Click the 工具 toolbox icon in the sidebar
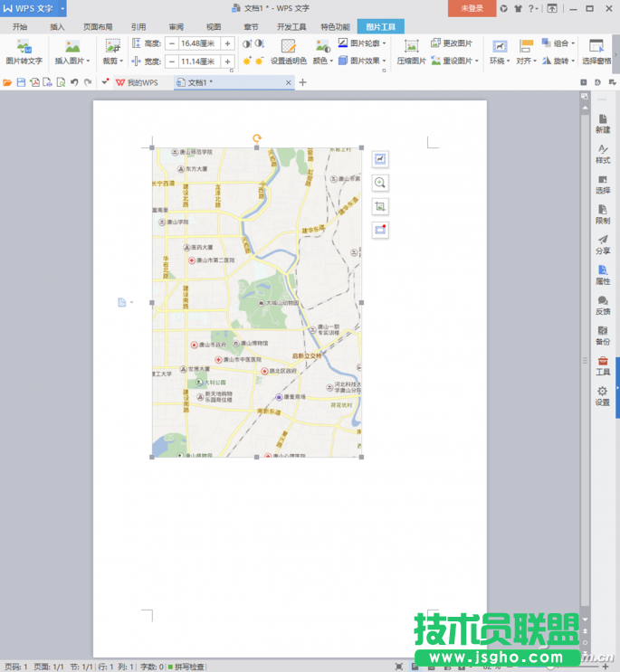 point(603,365)
